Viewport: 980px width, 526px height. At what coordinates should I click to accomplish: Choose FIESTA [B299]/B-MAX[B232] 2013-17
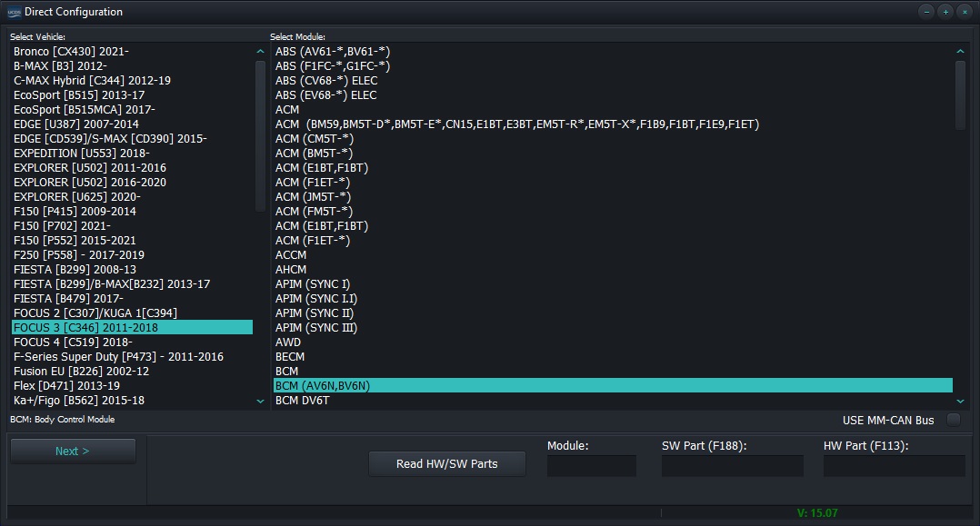[133, 283]
